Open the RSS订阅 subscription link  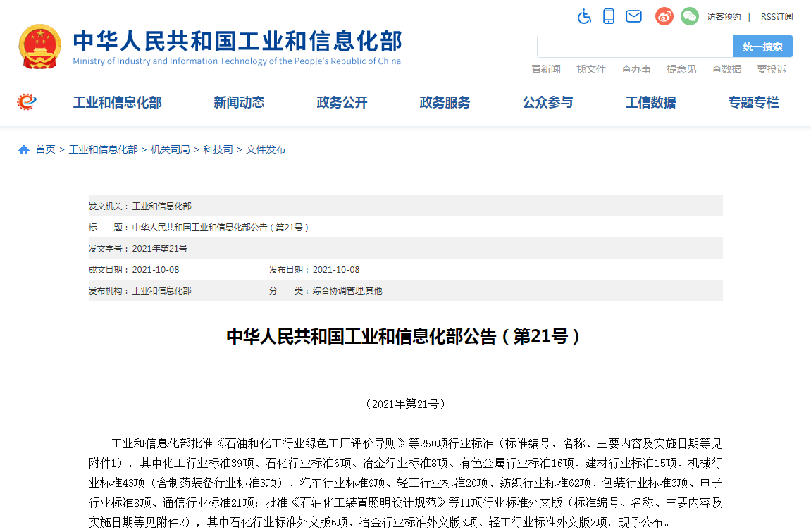coord(776,16)
